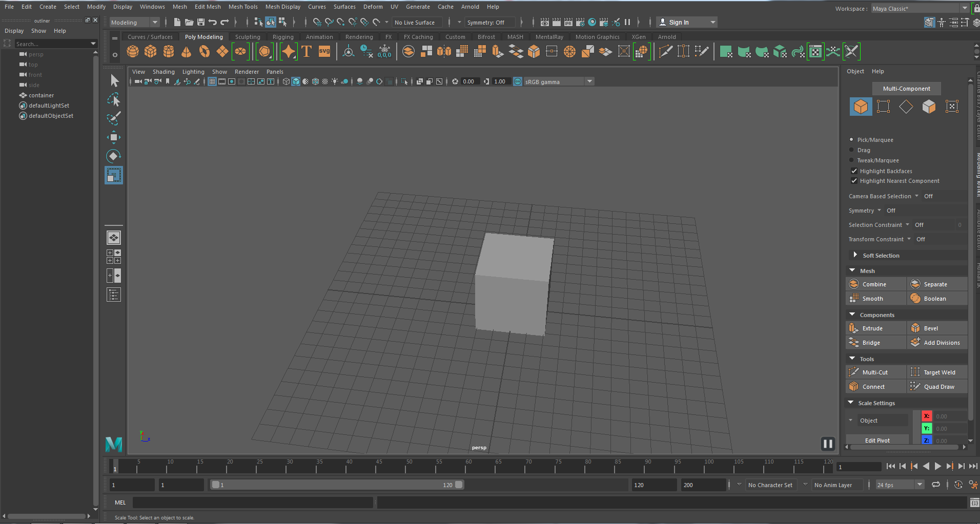This screenshot has height=524, width=980.
Task: Toggle auto keyframe icon
Action: pos(958,485)
